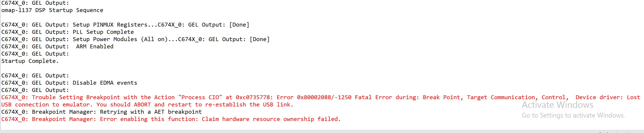Click the quoted "Process CIO" text
This screenshot has width=644, height=133.
click(200, 97)
